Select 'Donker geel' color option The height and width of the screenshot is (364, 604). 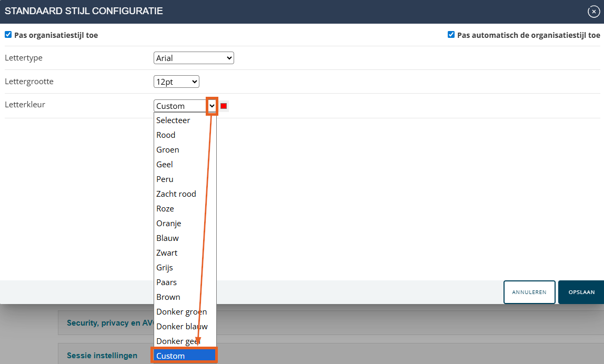(185, 341)
